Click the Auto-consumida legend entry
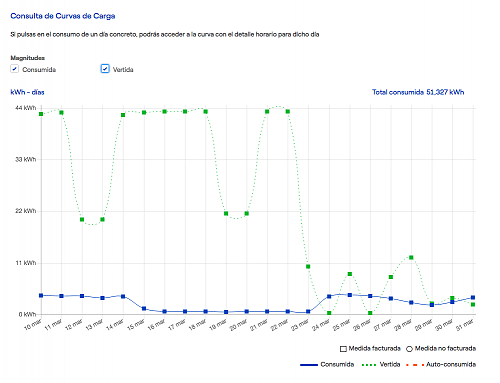The height and width of the screenshot is (383, 500). pyautogui.click(x=441, y=364)
